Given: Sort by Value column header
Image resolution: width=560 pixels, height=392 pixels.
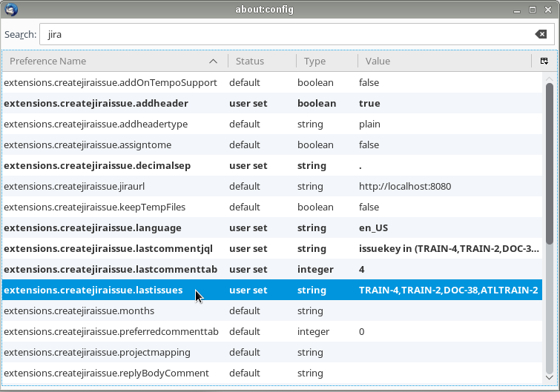Looking at the screenshot, I should click(x=444, y=61).
